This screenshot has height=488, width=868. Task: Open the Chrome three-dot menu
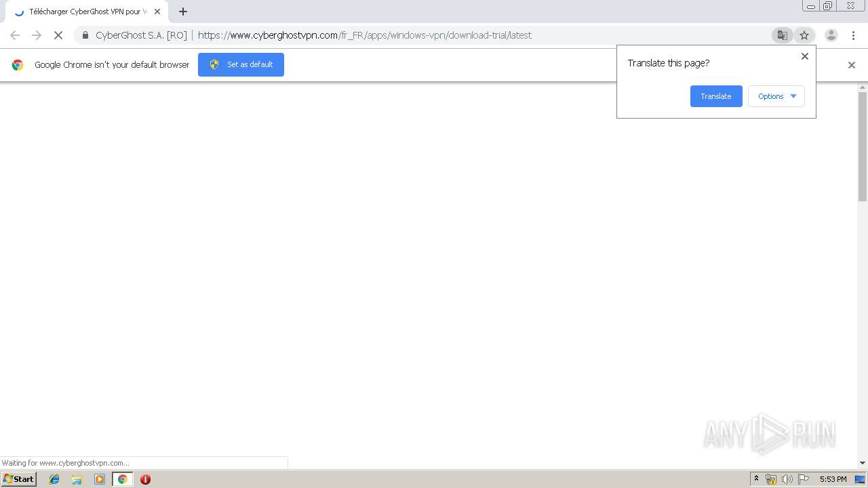pos(853,35)
